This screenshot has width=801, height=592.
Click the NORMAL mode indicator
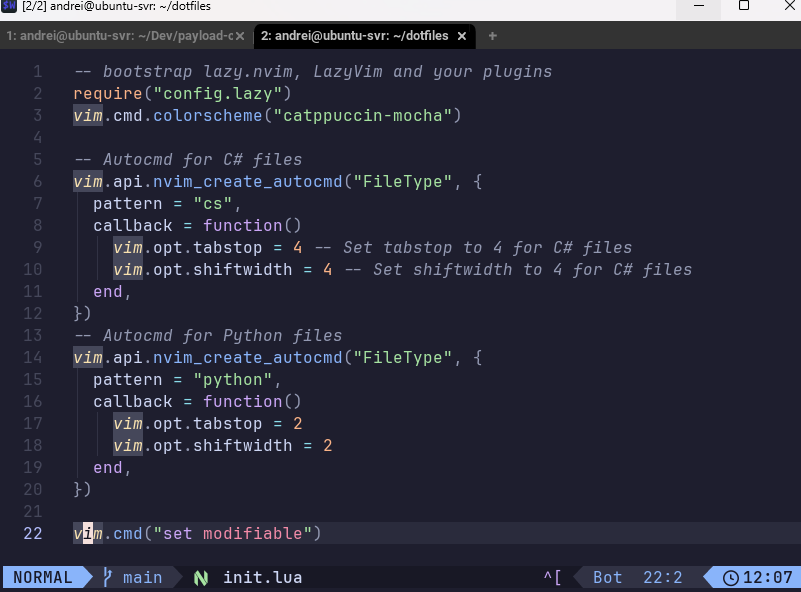click(42, 577)
